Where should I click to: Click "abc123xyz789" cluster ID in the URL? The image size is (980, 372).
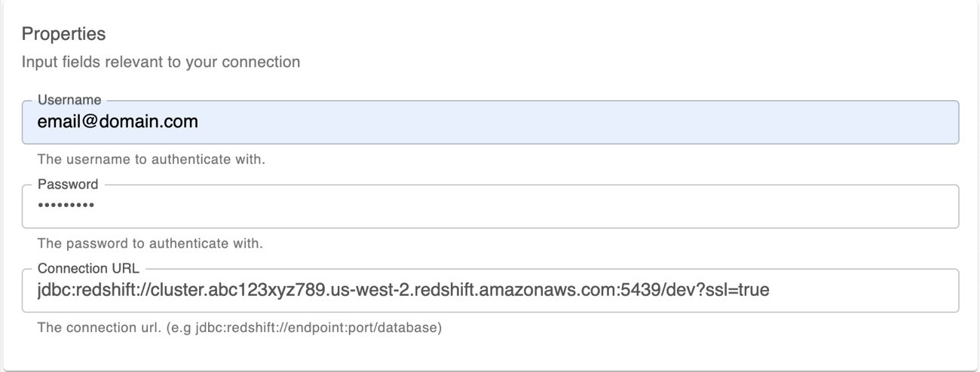(x=277, y=291)
